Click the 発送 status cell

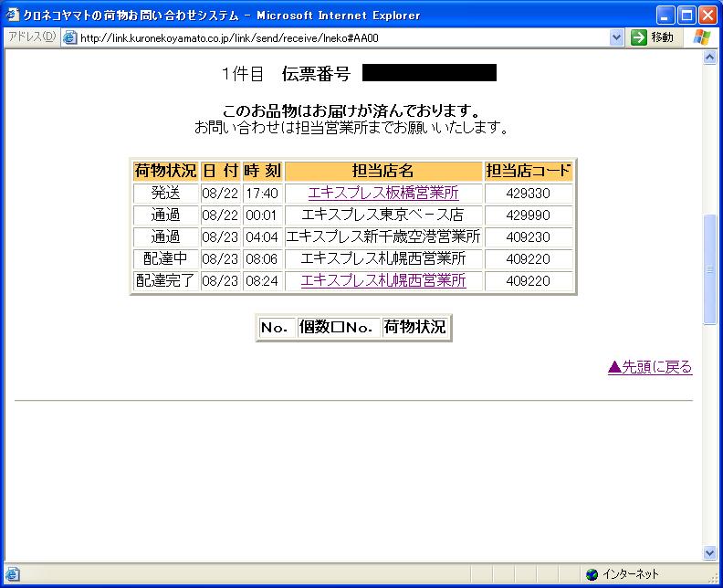(x=165, y=193)
